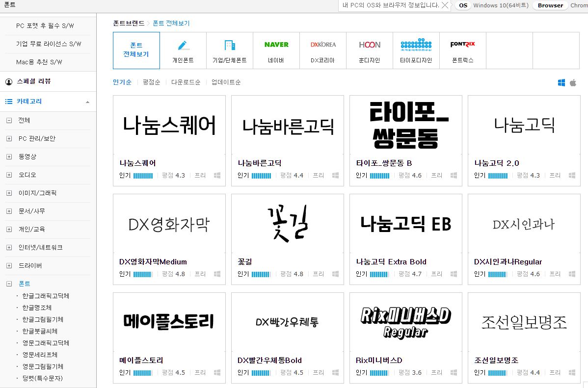Image resolution: width=588 pixels, height=388 pixels.
Task: Open 폰트브랜드 breadcrumb link
Action: (129, 23)
